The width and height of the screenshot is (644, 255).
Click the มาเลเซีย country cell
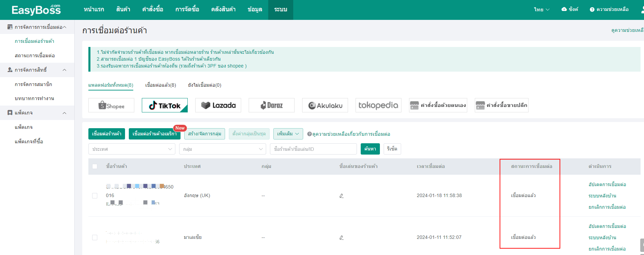[193, 237]
